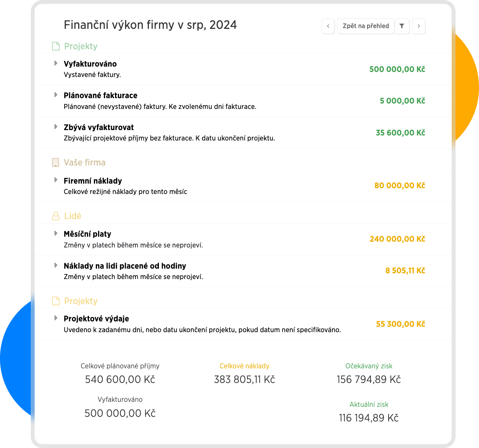Screen dimensions: 479x448
Task: Expand Náklady na lidi placené od hodiny
Action: [56, 265]
